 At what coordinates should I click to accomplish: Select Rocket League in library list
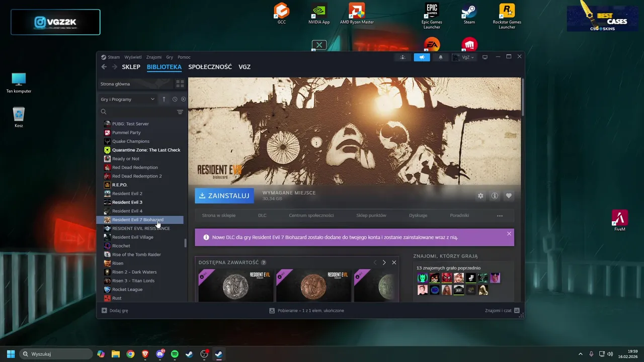tap(127, 290)
